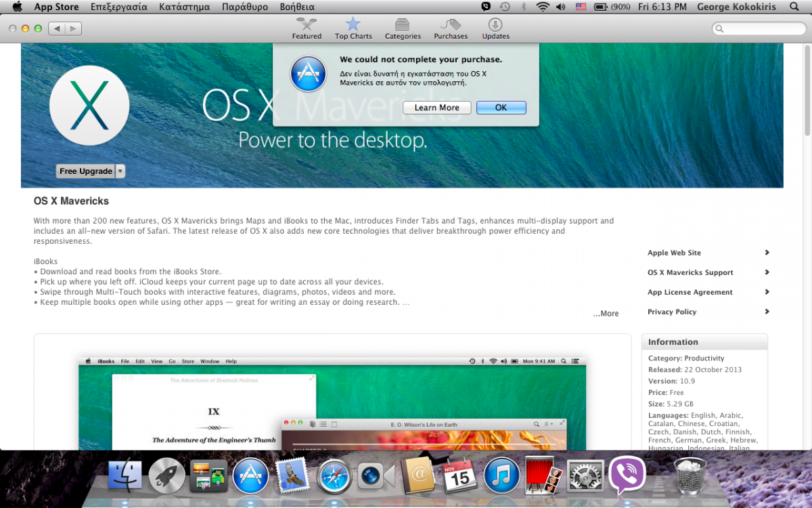Open Mail stamp icon in Dock

(x=292, y=475)
